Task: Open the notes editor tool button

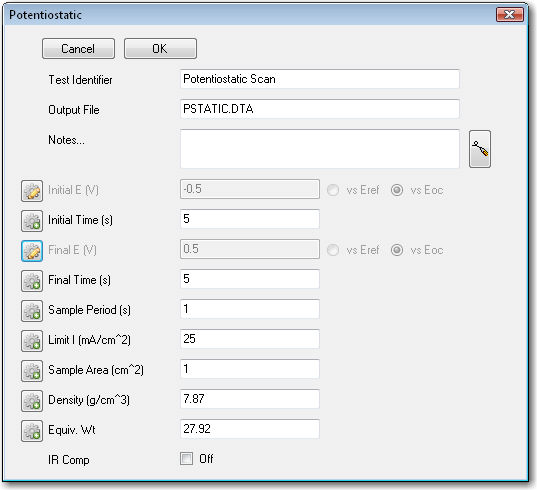Action: pos(480,149)
